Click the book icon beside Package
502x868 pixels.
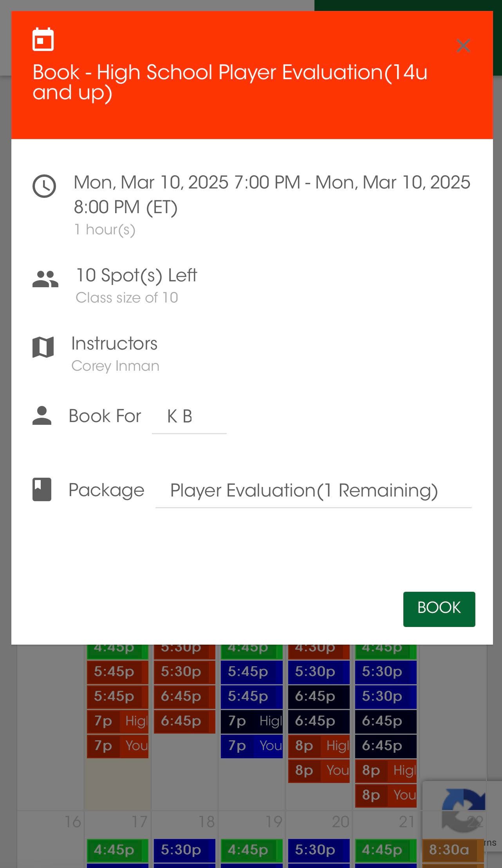(x=42, y=489)
